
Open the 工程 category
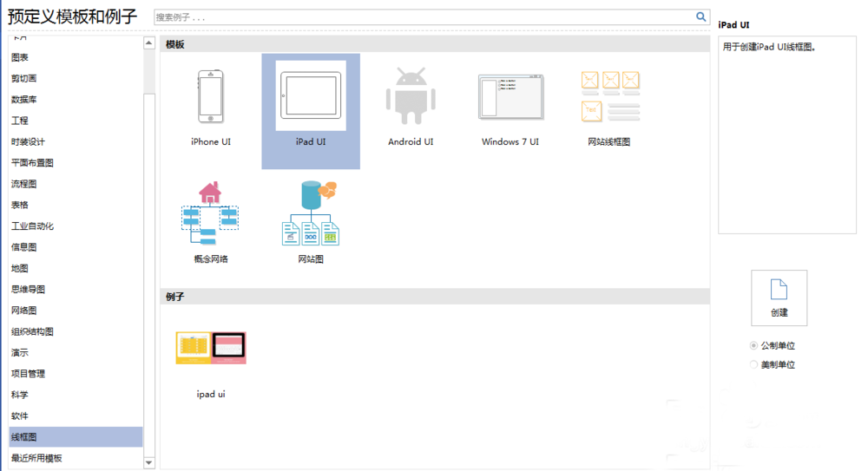tap(76, 121)
